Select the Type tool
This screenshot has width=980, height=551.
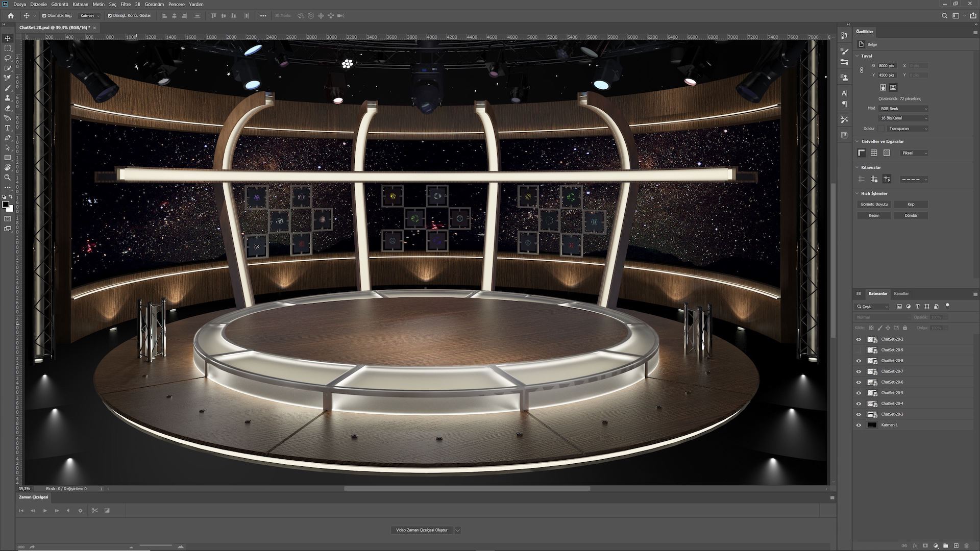click(x=8, y=128)
